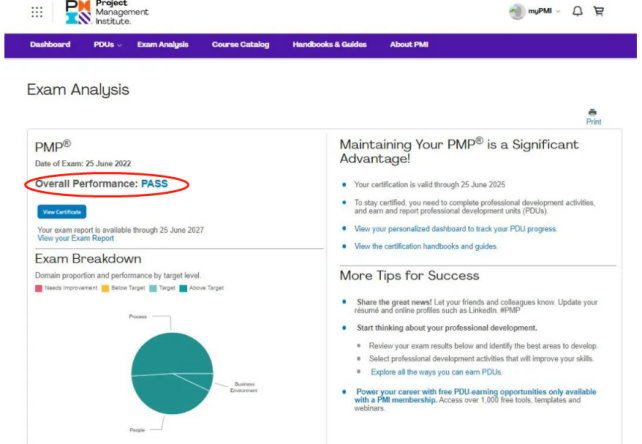Click the Needs Improvement legend swatch
The width and height of the screenshot is (642, 444).
(39, 288)
